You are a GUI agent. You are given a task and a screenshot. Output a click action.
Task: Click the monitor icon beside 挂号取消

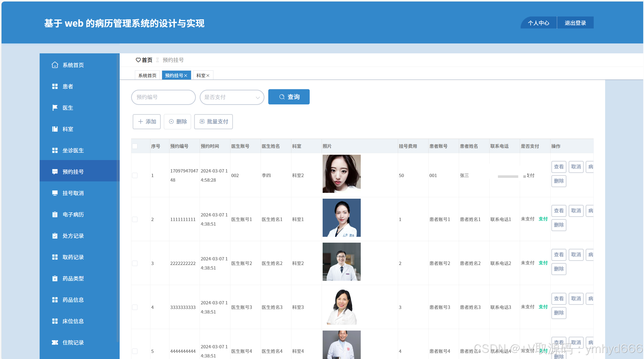click(55, 193)
